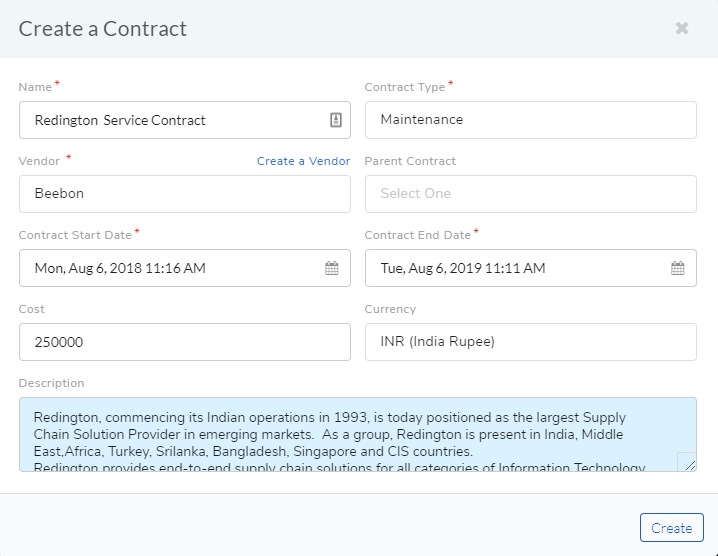Click the Create a Vendor link

point(303,161)
